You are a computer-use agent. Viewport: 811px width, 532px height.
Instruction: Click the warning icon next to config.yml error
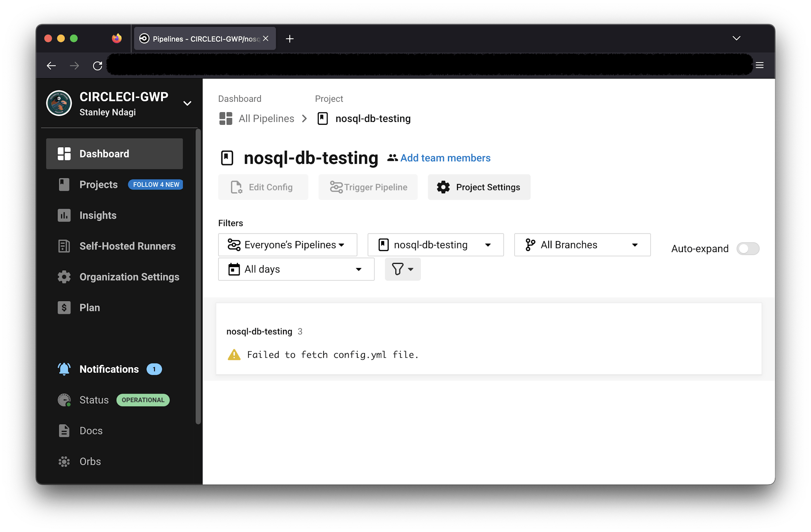click(234, 355)
